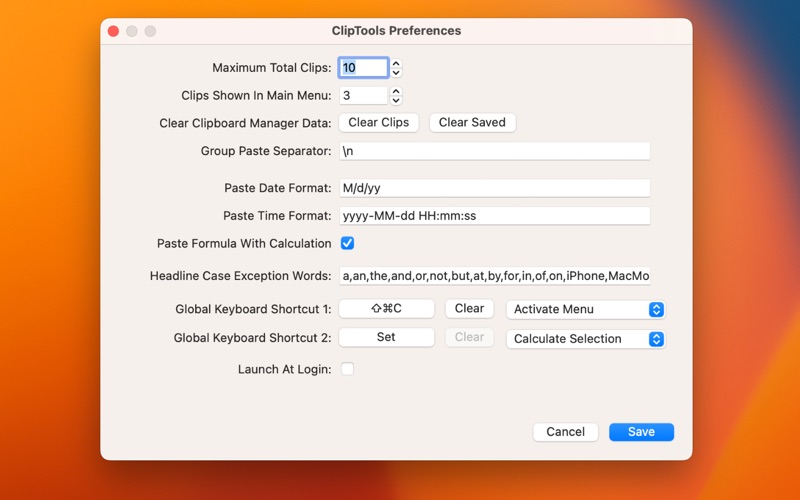Click the Launch At Login label
This screenshot has height=500, width=800.
pyautogui.click(x=284, y=369)
